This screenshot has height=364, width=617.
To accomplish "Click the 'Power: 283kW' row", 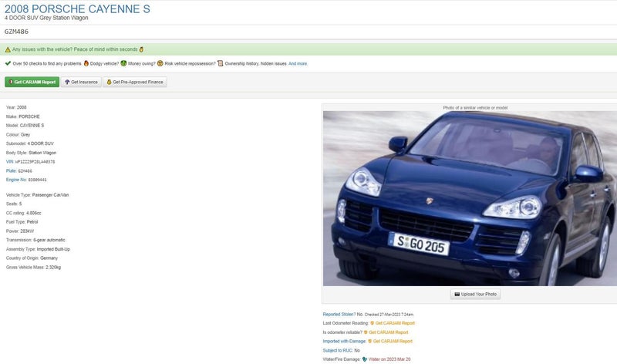I will (x=20, y=231).
